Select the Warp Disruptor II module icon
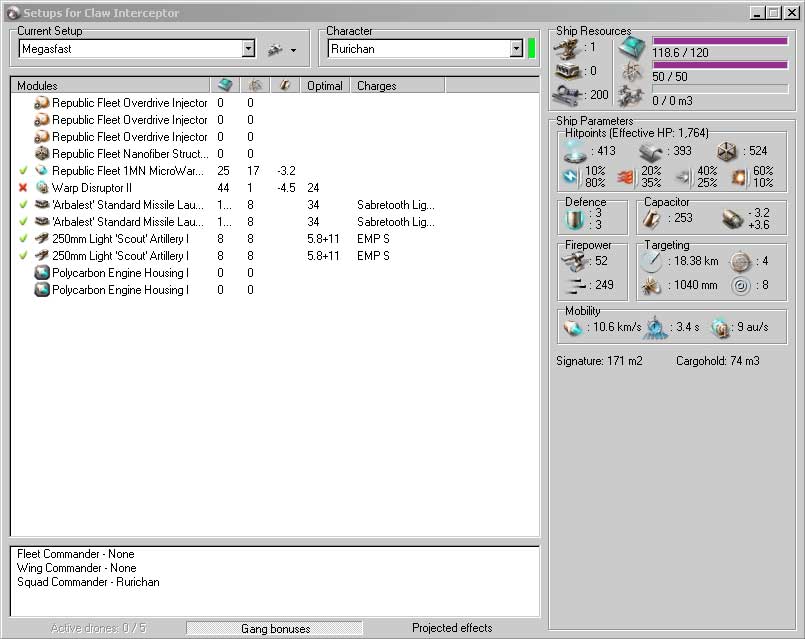The height and width of the screenshot is (639, 805). point(42,187)
